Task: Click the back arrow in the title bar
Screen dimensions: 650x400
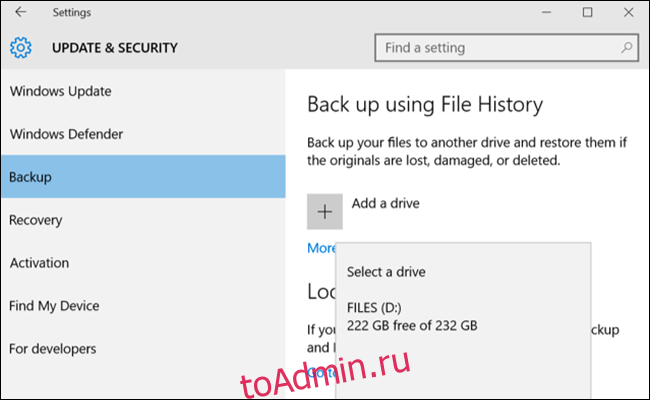Action: pyautogui.click(x=20, y=12)
